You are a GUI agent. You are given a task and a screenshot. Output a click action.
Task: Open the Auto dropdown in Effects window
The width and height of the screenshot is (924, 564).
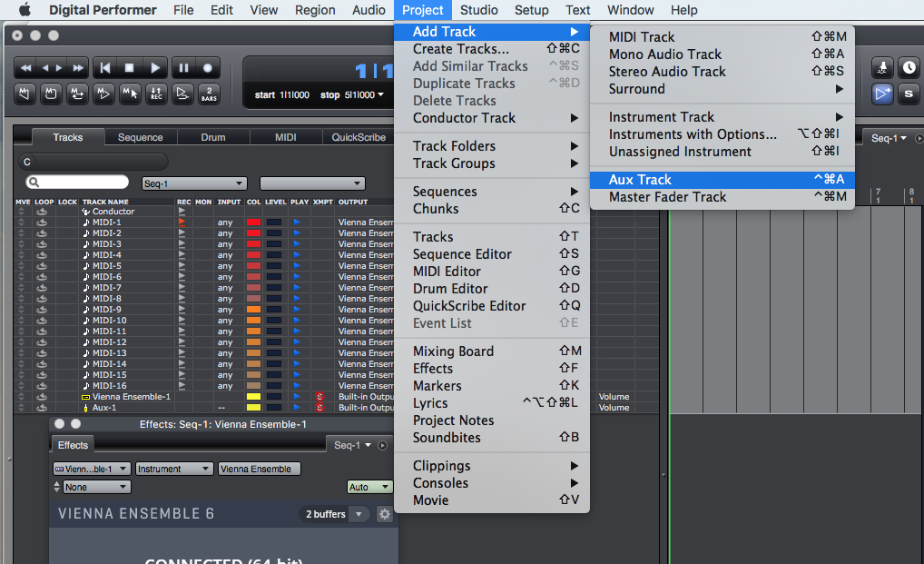[369, 487]
